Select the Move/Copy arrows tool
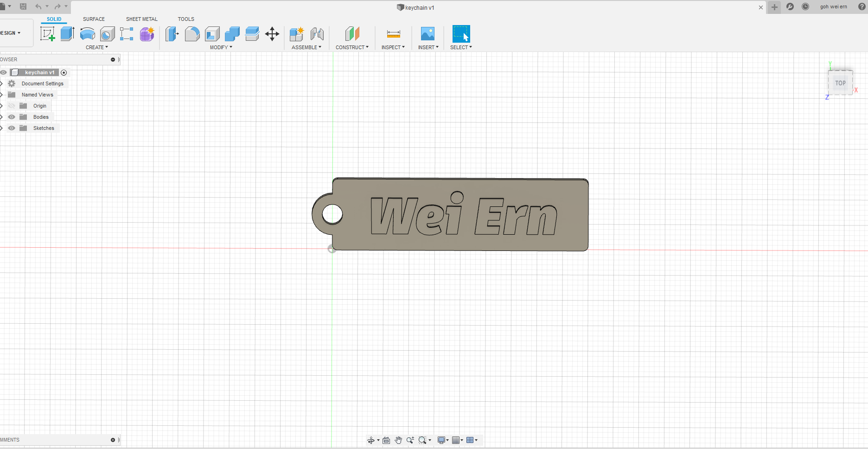Viewport: 868px width, 449px height. click(272, 34)
